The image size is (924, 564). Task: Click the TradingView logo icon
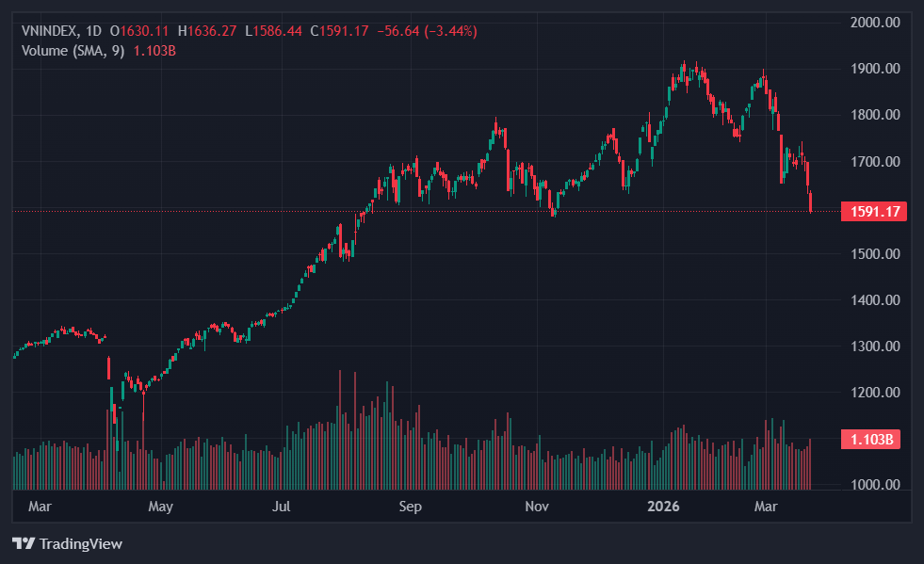pos(23,543)
